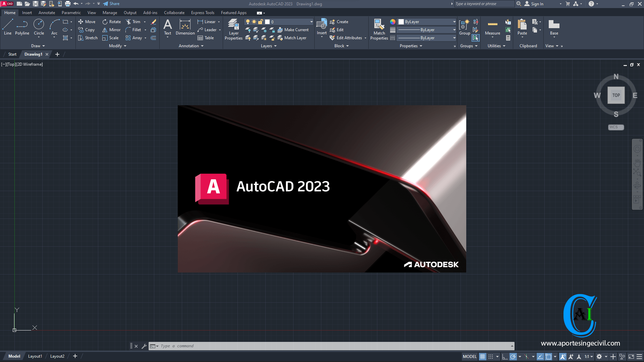The image size is (644, 362).
Task: Open the Linear dimension dropdown arrow
Action: pos(219,22)
